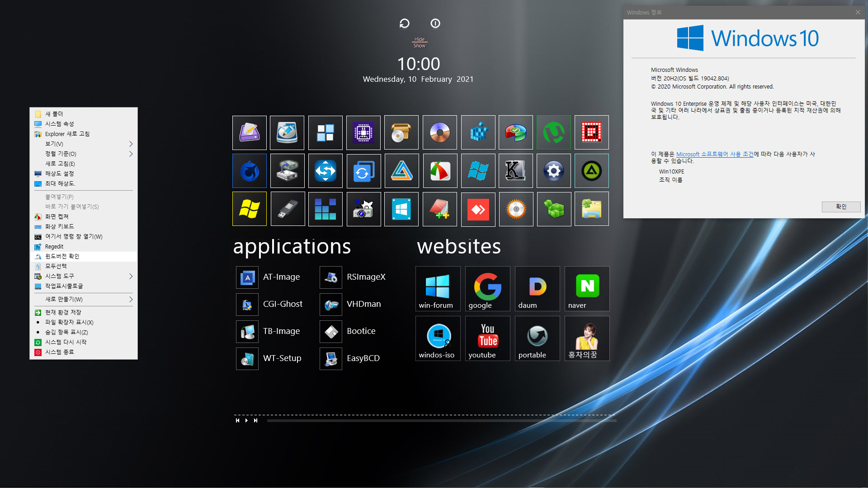
Task: Open the blue Waterfox browser icon
Action: pos(250,171)
